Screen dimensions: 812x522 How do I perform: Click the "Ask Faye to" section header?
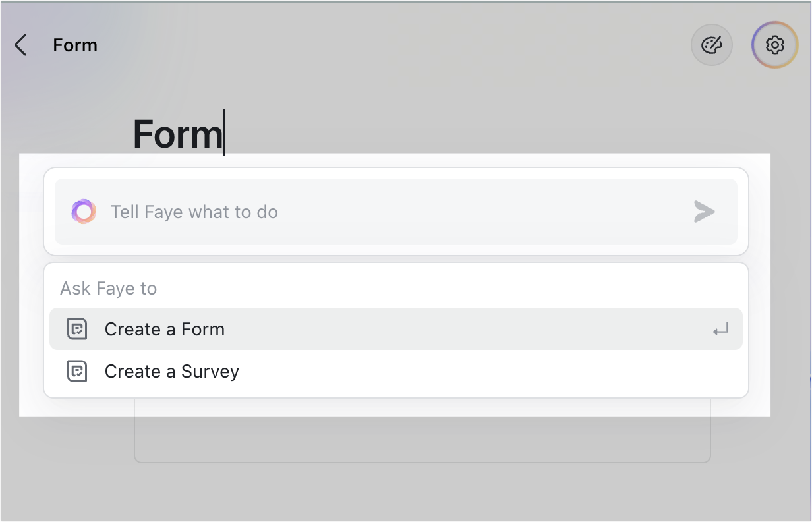(x=108, y=288)
